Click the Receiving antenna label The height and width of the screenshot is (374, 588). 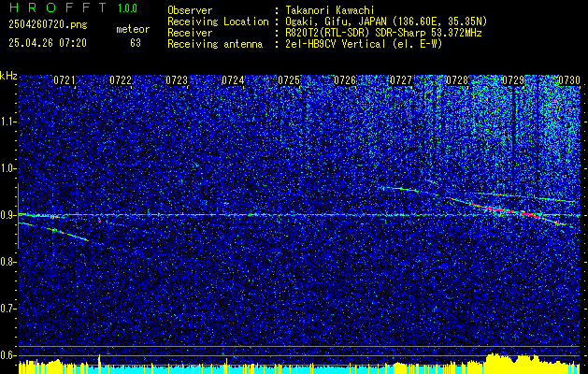[215, 44]
